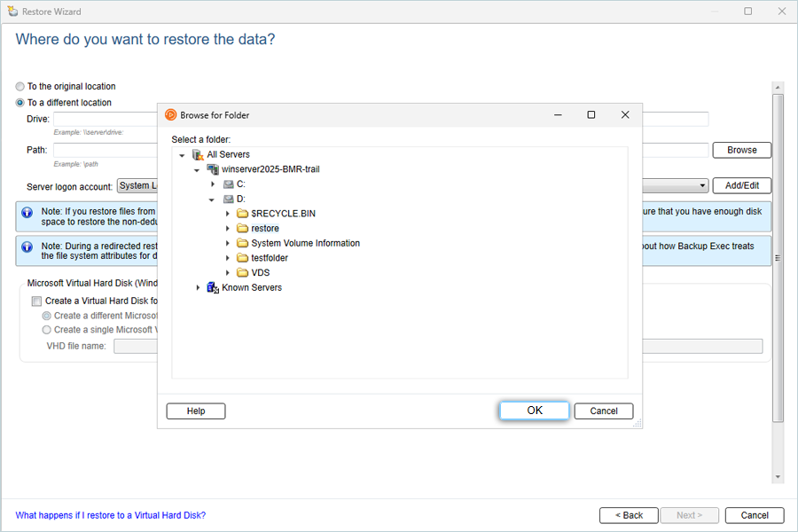Click the winserver2025-BMR-trail server icon
The image size is (798, 532).
212,169
